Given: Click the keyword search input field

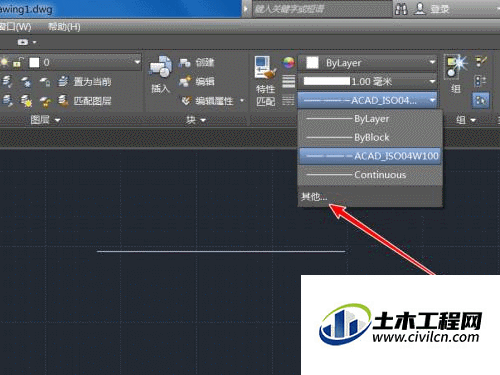Looking at the screenshot, I should tap(322, 9).
